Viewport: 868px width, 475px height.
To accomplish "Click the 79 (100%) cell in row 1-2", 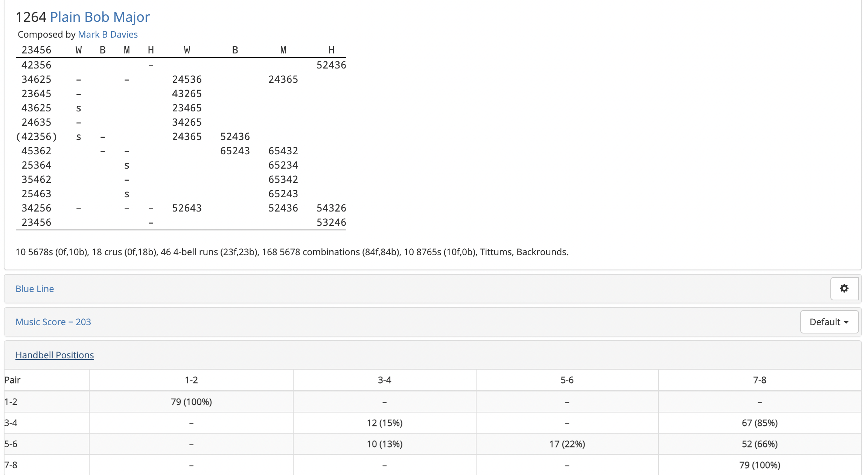I will tap(191, 402).
